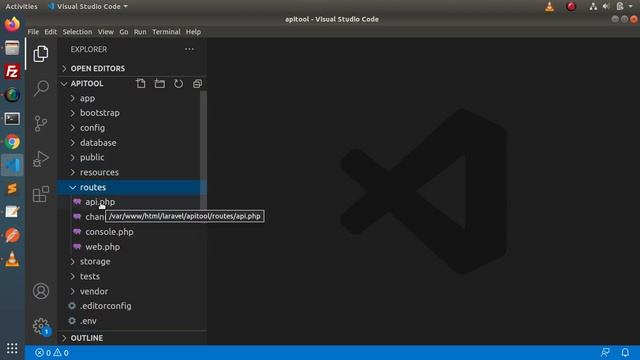Open Explorer views and more actions menu
The image size is (640, 360).
click(189, 49)
